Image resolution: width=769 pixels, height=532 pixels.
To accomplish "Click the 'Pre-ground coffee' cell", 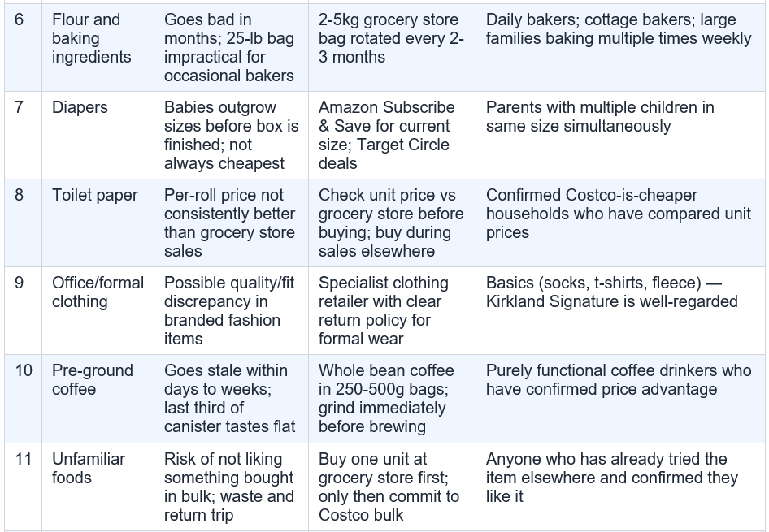I will [98, 399].
